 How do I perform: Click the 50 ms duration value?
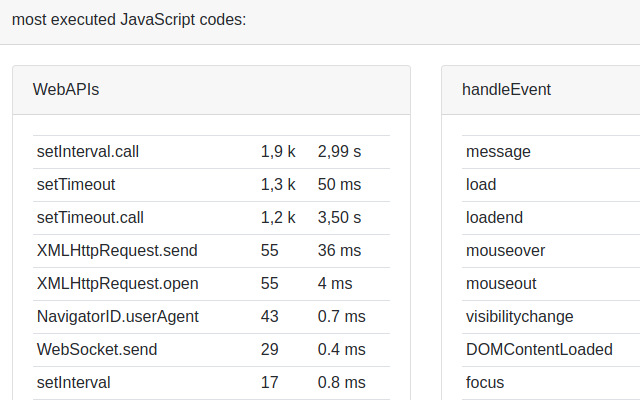[339, 185]
